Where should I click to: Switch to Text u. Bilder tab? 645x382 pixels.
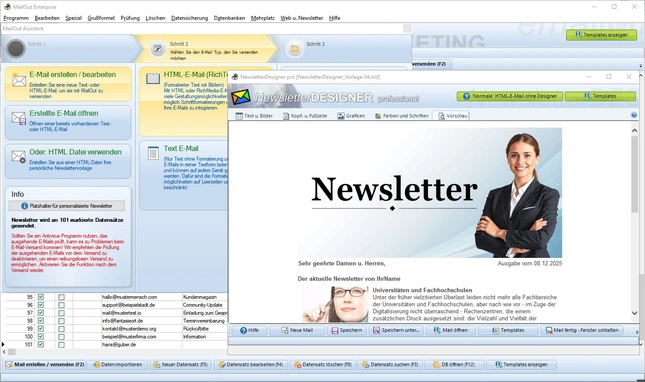pyautogui.click(x=254, y=116)
